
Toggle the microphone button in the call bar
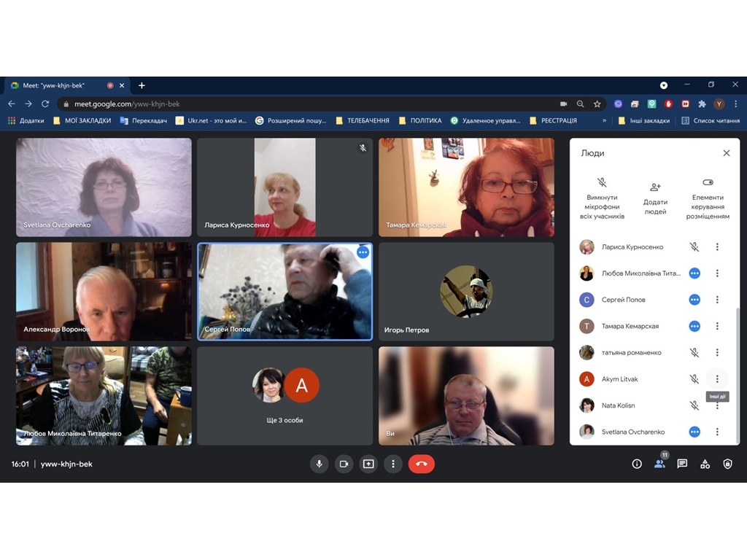coord(320,464)
